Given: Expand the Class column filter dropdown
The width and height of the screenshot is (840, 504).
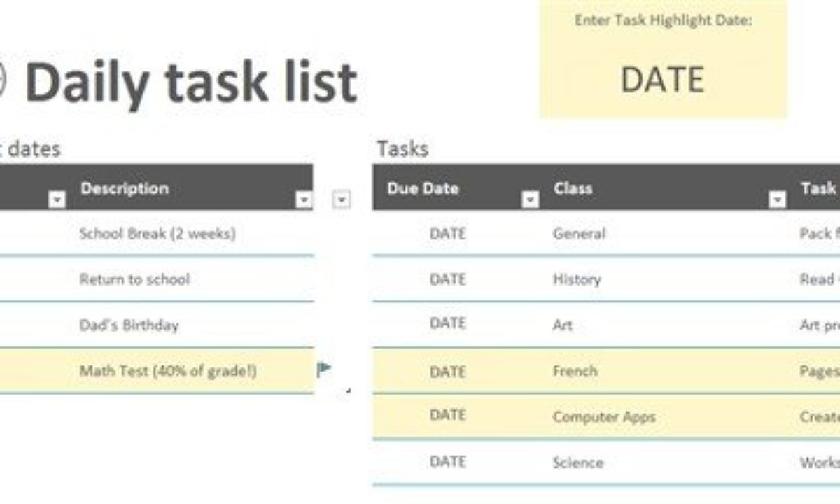Looking at the screenshot, I should tap(777, 200).
